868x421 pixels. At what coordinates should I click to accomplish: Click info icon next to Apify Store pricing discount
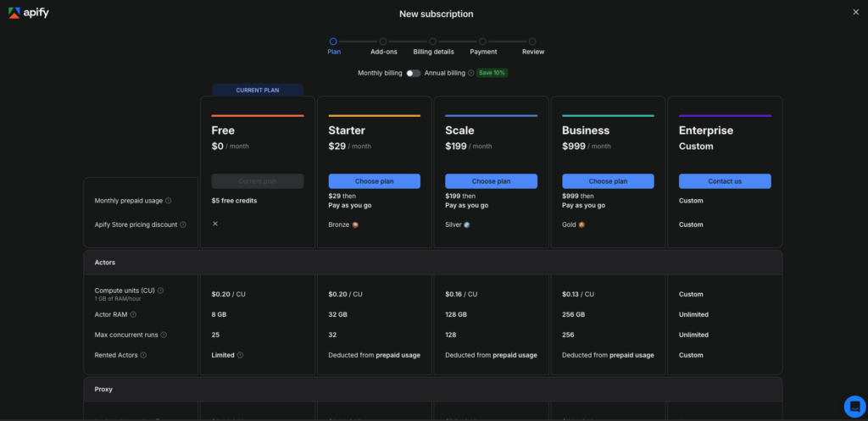point(183,224)
